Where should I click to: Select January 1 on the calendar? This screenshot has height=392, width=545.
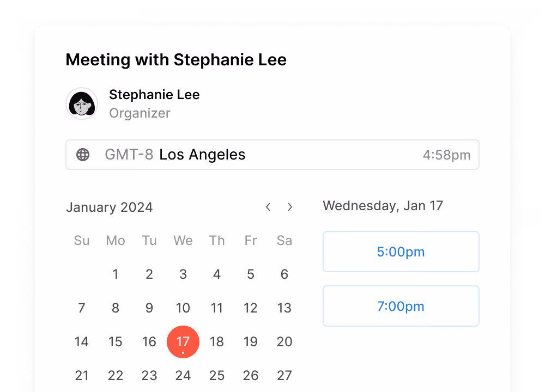[x=116, y=274]
